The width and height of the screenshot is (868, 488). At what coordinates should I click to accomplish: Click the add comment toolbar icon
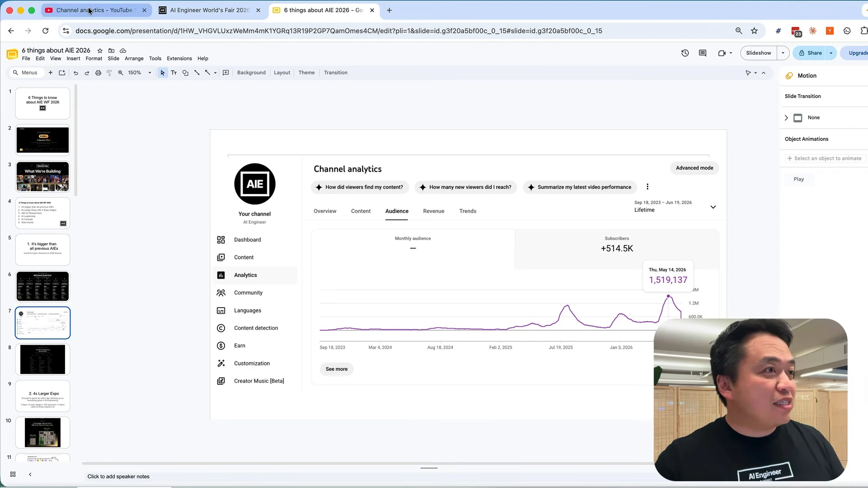pos(226,73)
